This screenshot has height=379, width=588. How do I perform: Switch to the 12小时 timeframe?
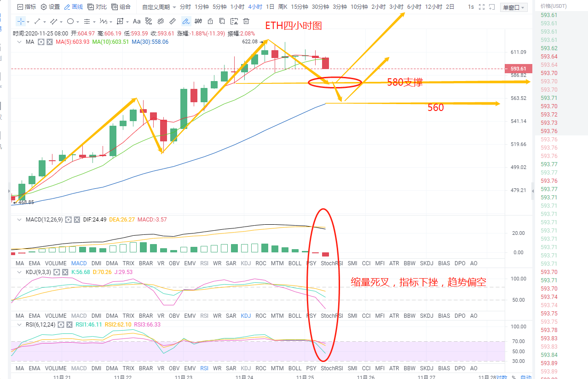[433, 7]
